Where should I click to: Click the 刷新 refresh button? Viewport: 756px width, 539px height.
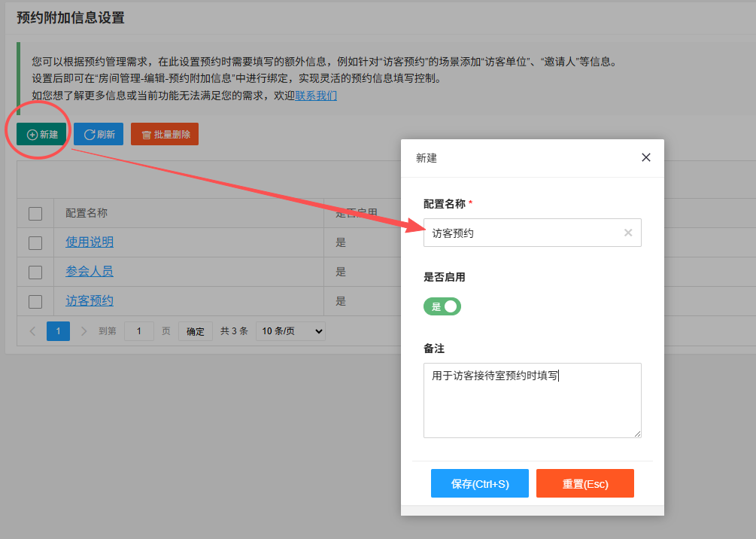tap(99, 135)
